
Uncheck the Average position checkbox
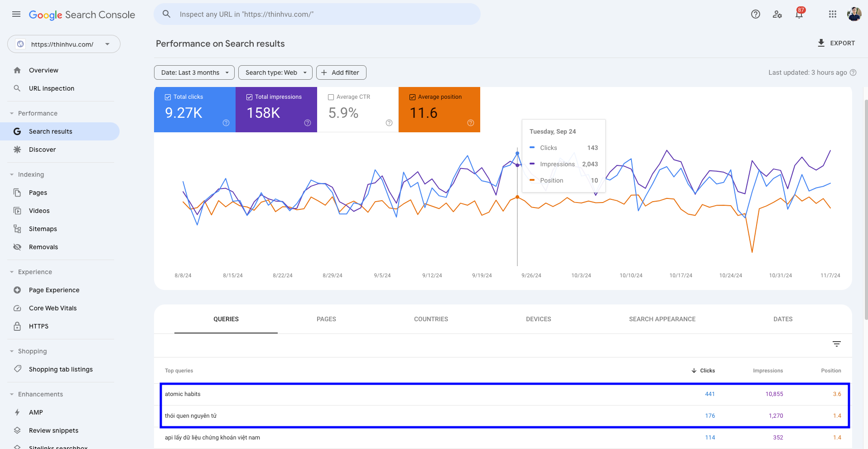click(x=412, y=97)
